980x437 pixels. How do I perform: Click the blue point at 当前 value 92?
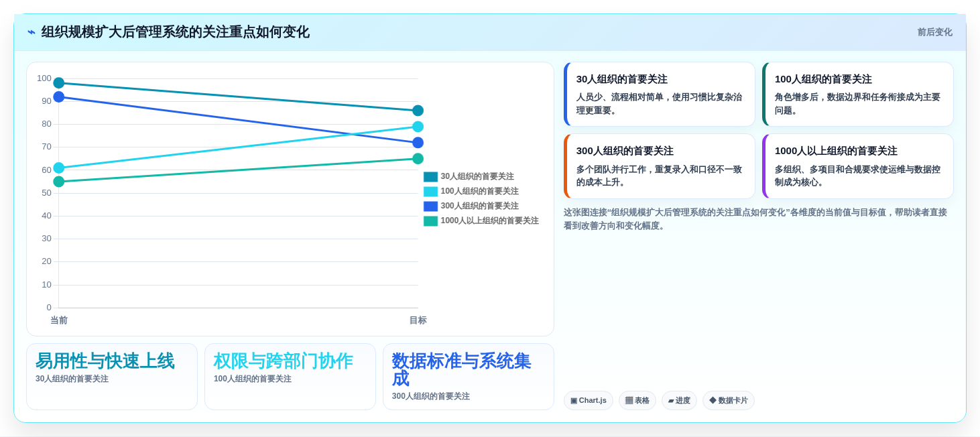click(x=59, y=97)
